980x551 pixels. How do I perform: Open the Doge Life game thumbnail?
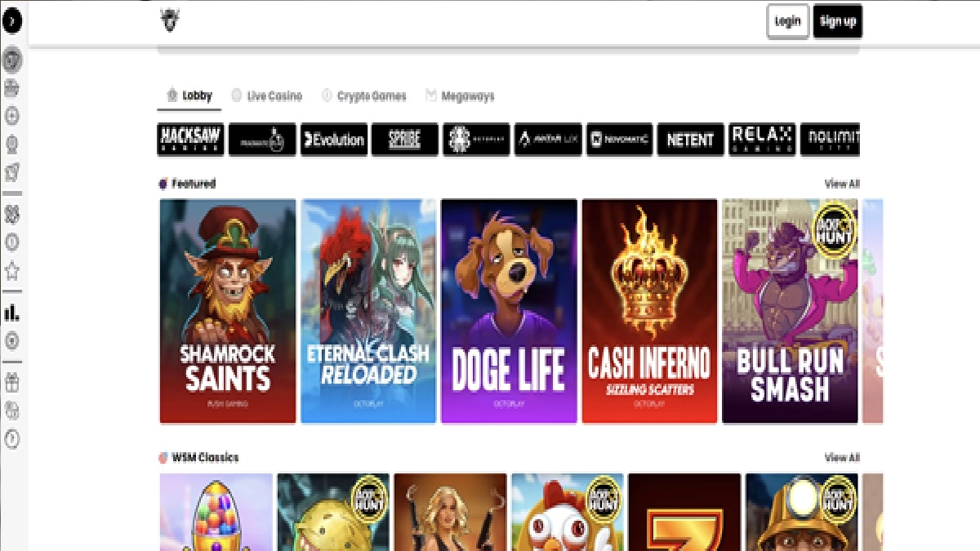click(x=509, y=311)
